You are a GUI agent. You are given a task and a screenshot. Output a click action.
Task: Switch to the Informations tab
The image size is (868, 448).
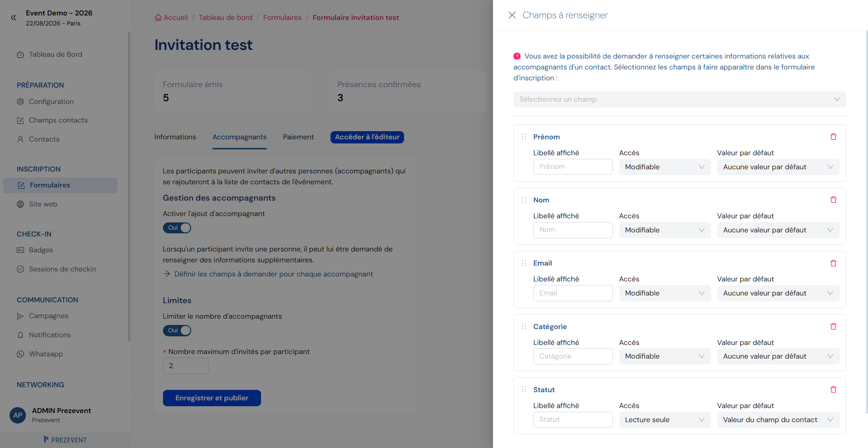[175, 137]
